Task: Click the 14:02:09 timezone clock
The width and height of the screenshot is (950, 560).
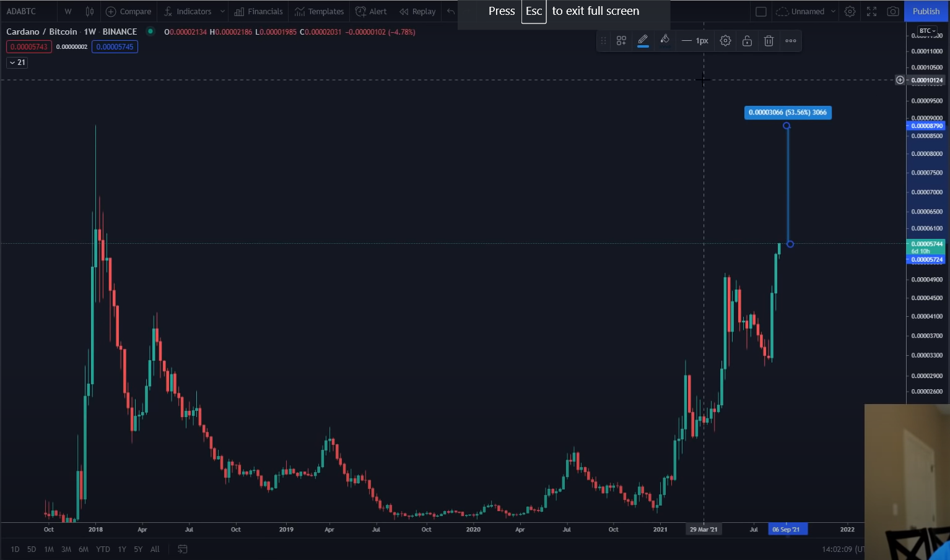Action: coord(843,549)
